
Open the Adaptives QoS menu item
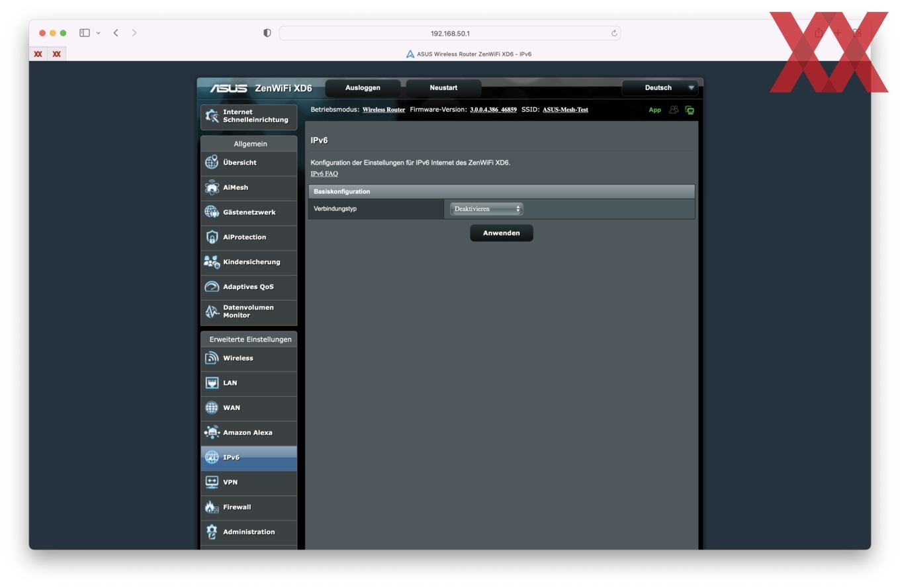point(249,287)
